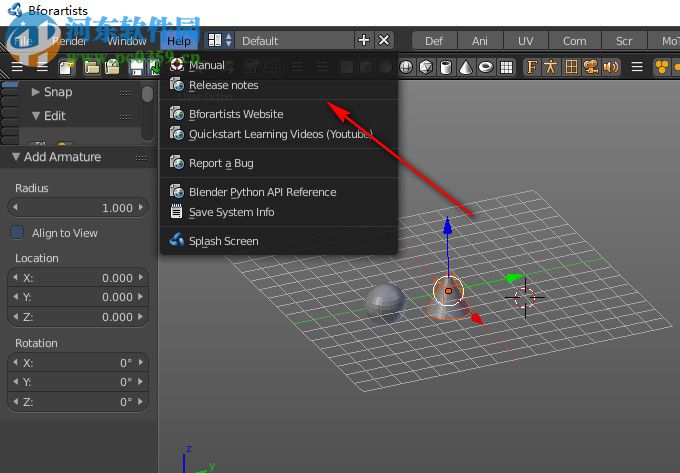
Task: Decrease Rotation X with the left arrow
Action: click(x=15, y=362)
